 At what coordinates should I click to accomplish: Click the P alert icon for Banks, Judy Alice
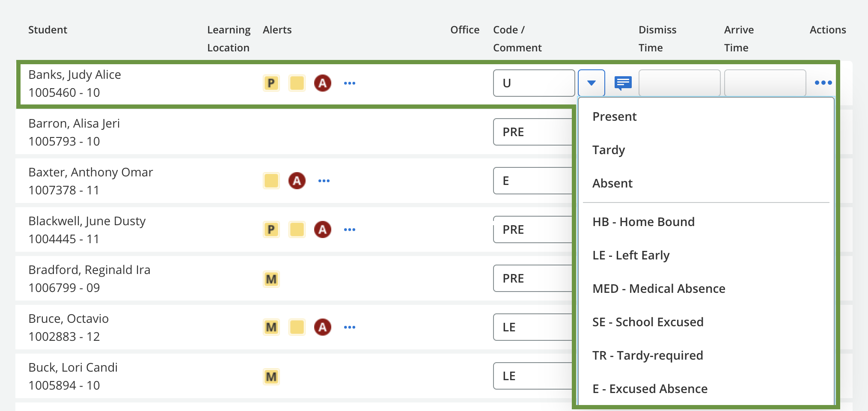point(271,83)
